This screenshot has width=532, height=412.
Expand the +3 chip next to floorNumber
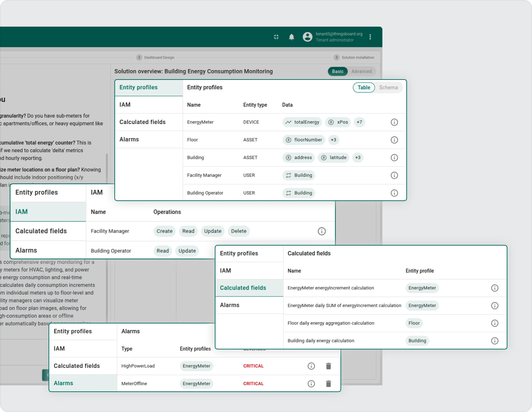[x=333, y=140]
